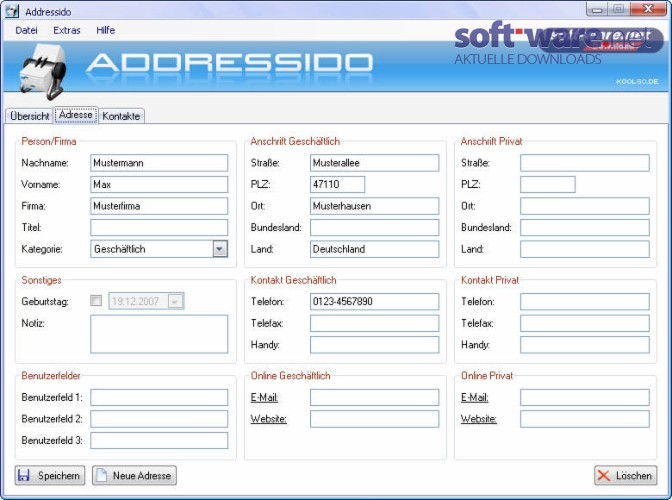Click the Anschrift Privat Bundesland field
Viewport: 672px width, 500px height.
click(585, 228)
